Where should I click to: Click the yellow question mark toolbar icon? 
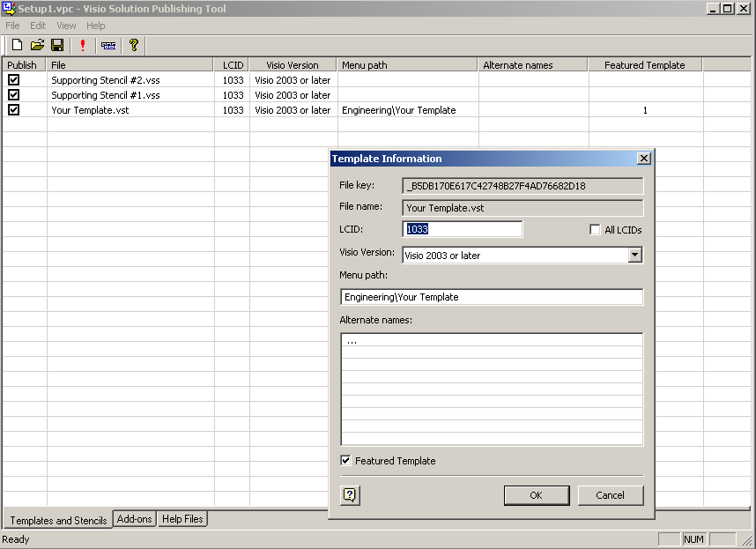click(134, 45)
